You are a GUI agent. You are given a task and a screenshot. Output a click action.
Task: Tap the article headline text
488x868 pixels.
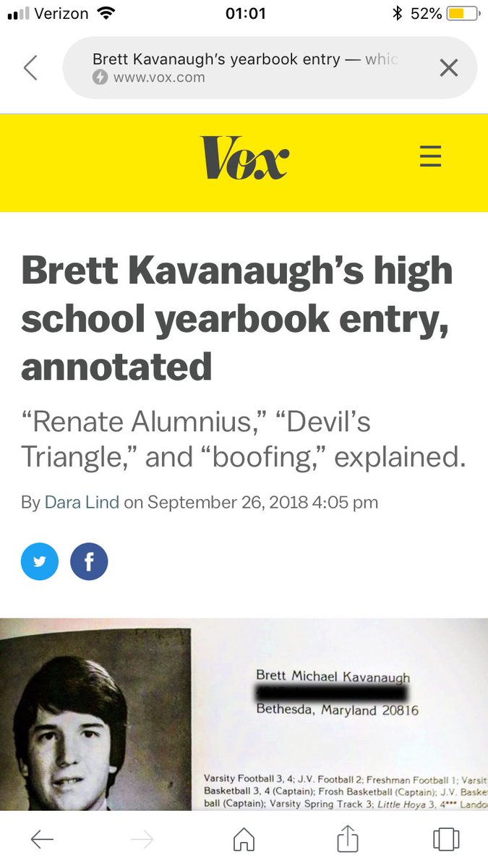(x=237, y=319)
